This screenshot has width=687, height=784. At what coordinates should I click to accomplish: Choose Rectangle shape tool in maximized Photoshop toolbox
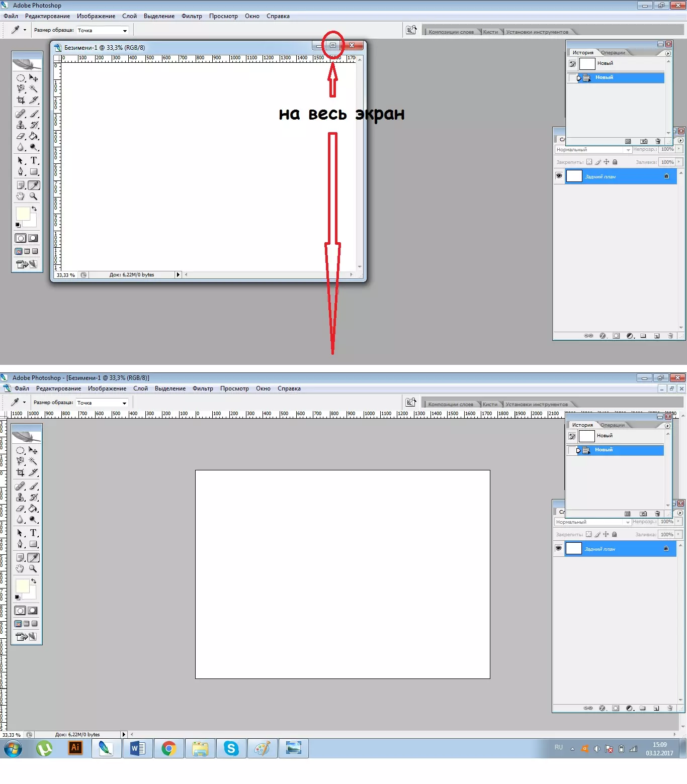tap(33, 544)
